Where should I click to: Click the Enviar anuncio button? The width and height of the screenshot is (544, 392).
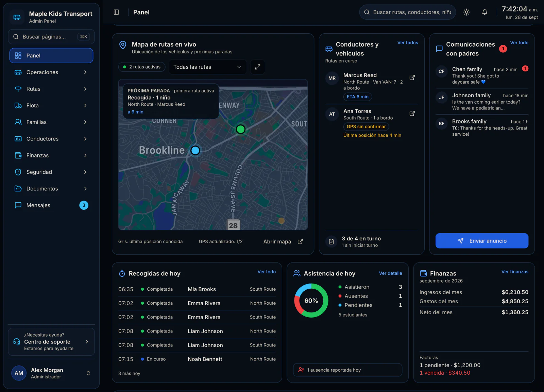[x=482, y=241]
